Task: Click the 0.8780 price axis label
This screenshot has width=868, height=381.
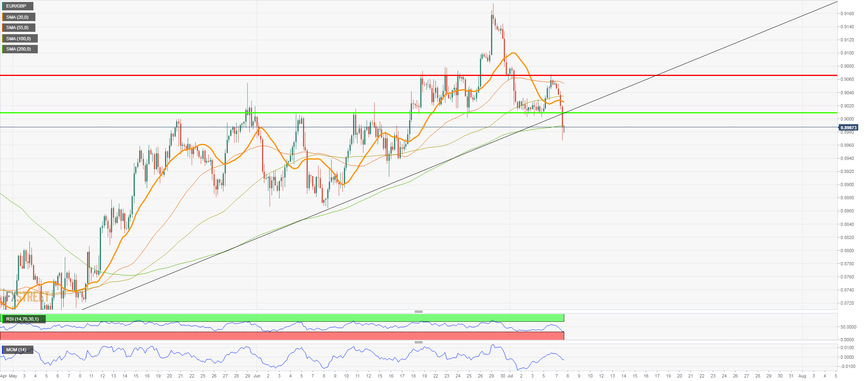Action: (847, 264)
